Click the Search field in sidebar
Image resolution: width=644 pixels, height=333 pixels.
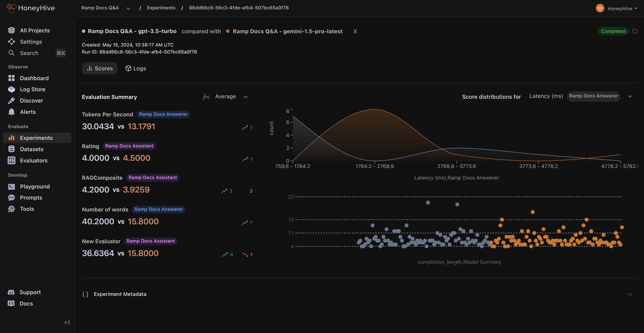point(37,53)
